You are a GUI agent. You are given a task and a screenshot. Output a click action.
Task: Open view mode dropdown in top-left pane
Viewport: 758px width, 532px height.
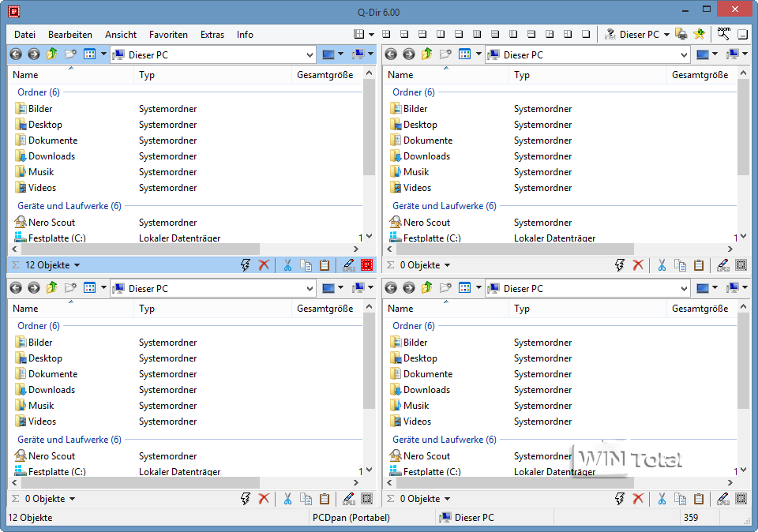pos(103,54)
